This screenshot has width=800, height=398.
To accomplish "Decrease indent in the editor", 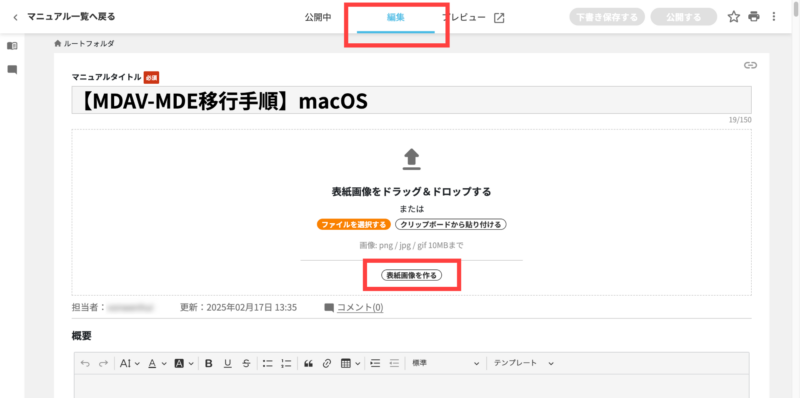I will tap(394, 363).
